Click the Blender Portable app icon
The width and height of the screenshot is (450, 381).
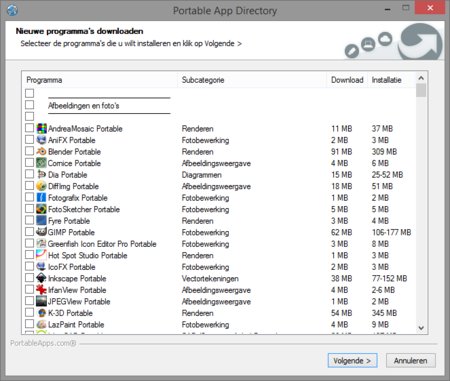click(41, 151)
